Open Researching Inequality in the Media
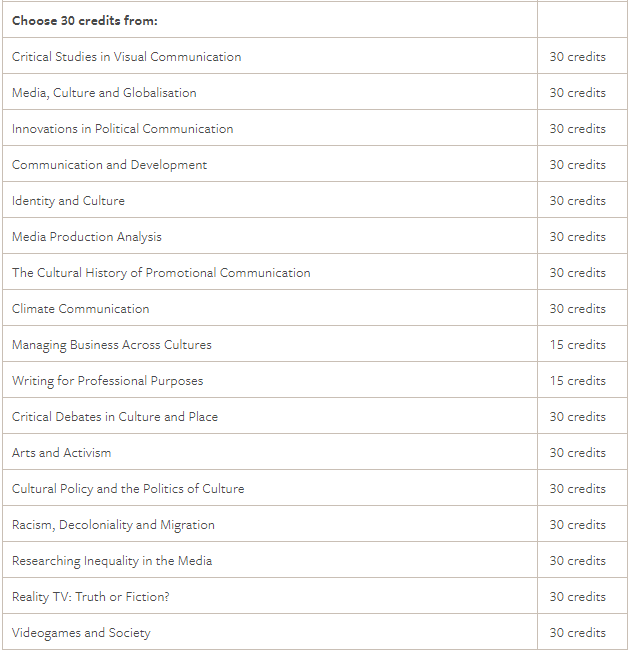This screenshot has width=632, height=652. coord(112,561)
